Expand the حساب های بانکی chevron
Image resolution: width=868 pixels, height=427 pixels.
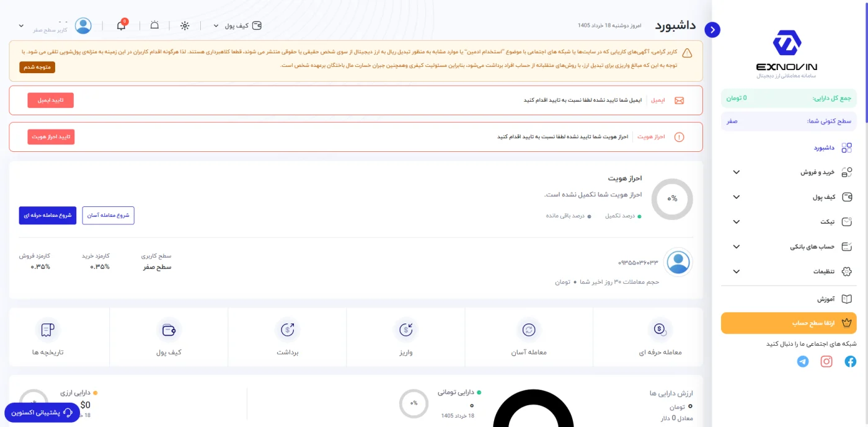coord(737,247)
